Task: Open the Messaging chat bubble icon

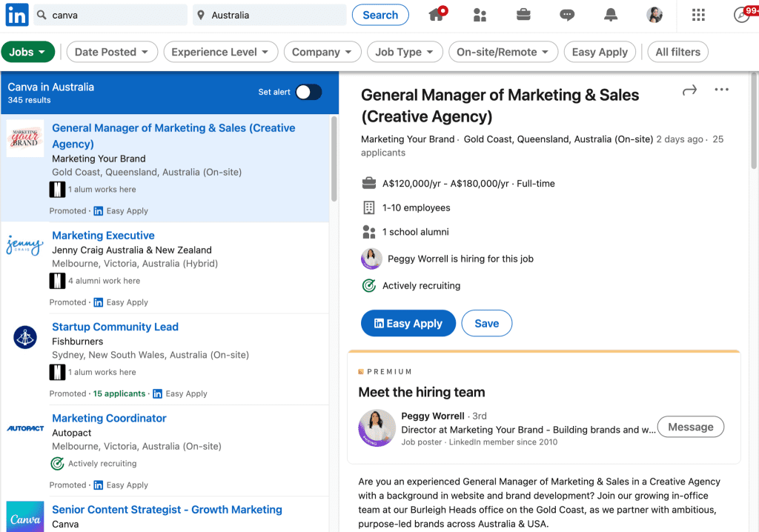Action: click(x=567, y=15)
